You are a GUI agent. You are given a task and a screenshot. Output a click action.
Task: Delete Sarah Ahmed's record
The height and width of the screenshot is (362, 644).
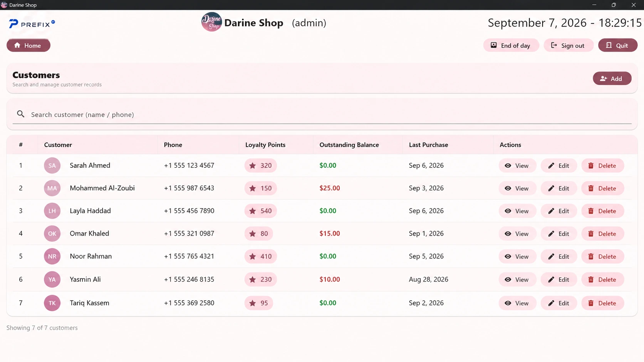[x=602, y=166]
